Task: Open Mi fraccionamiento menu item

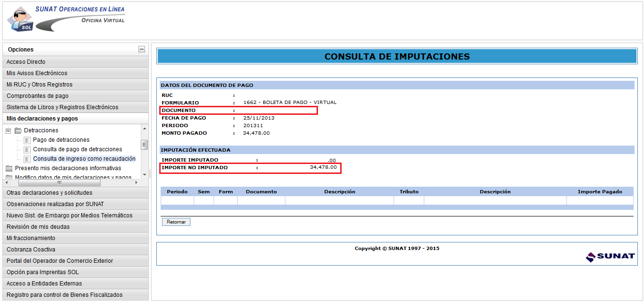Action: coord(76,238)
